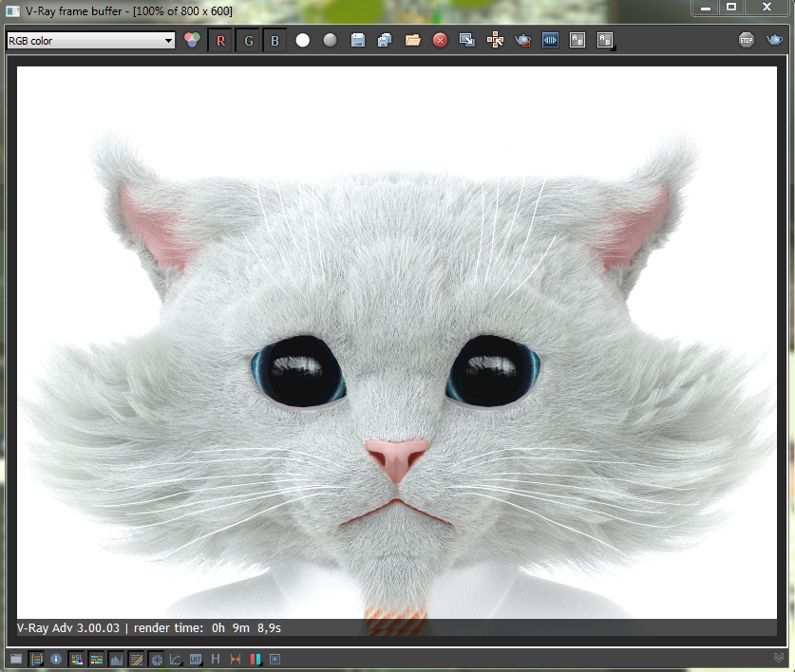Expand the bottom toolbar chevron at right
Image resolution: width=795 pixels, height=672 pixels.
click(780, 658)
